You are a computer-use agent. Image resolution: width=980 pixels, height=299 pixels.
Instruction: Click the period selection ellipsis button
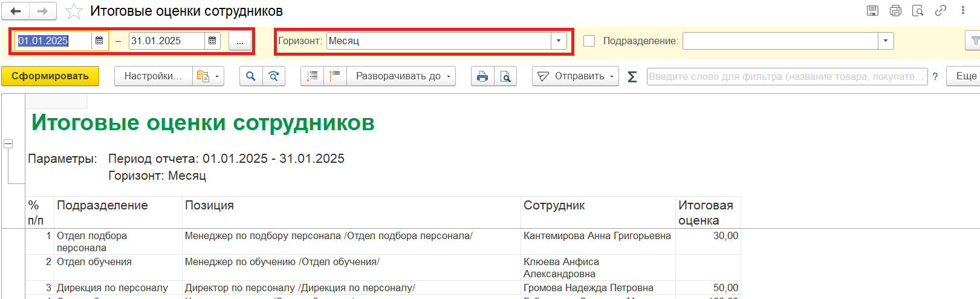(x=240, y=41)
